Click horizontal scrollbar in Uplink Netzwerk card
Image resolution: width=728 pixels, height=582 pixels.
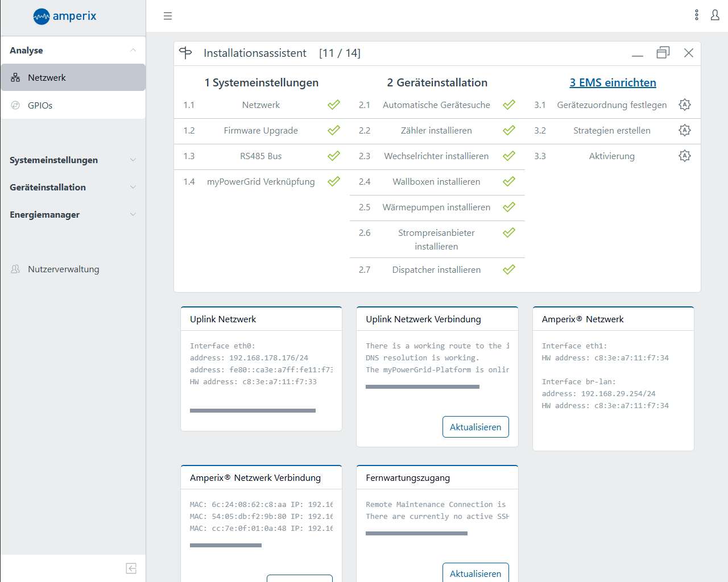click(x=253, y=410)
